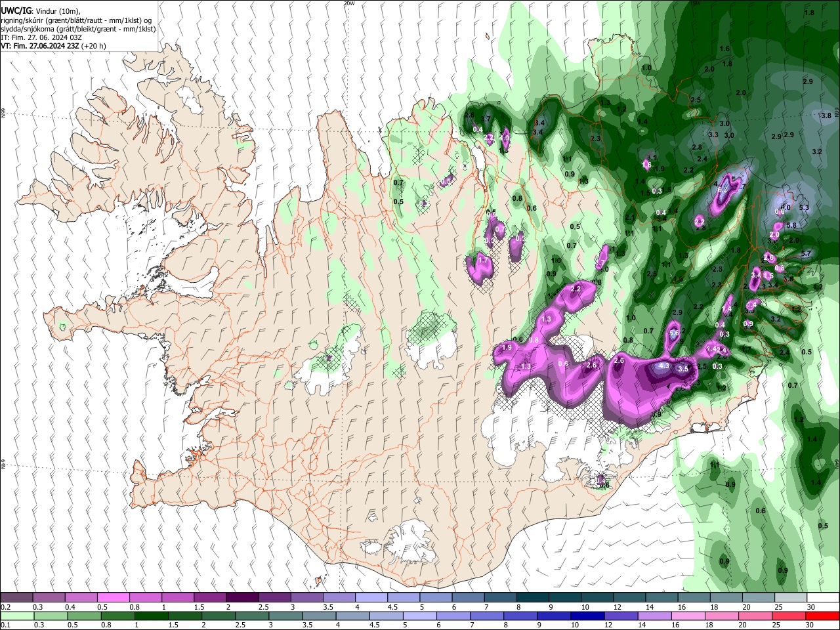The image size is (840, 630).
Task: Pick the 6–7 slate blue swatch in upper legend
Action: [x=467, y=598]
